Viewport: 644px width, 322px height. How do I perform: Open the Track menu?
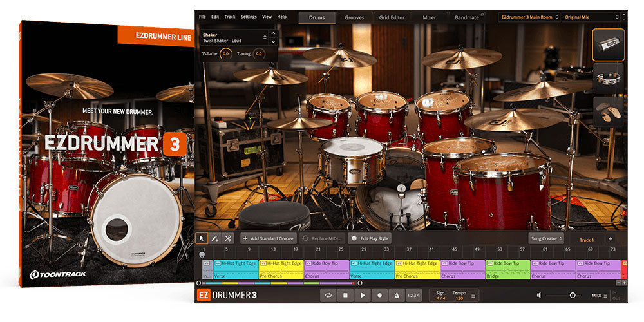(x=230, y=17)
